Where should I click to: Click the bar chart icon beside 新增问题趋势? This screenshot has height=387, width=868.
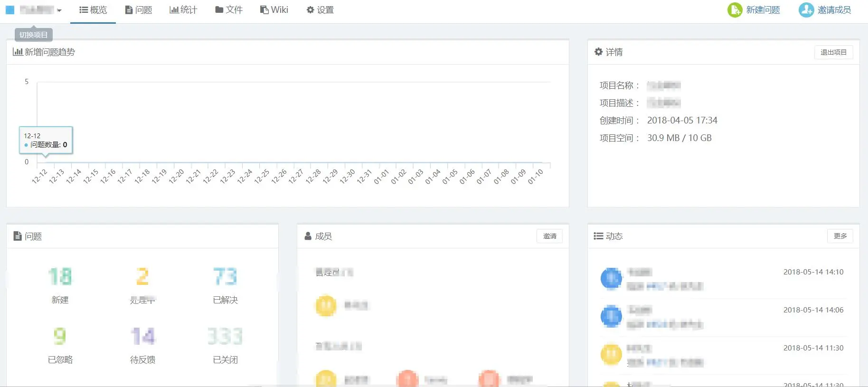[18, 52]
